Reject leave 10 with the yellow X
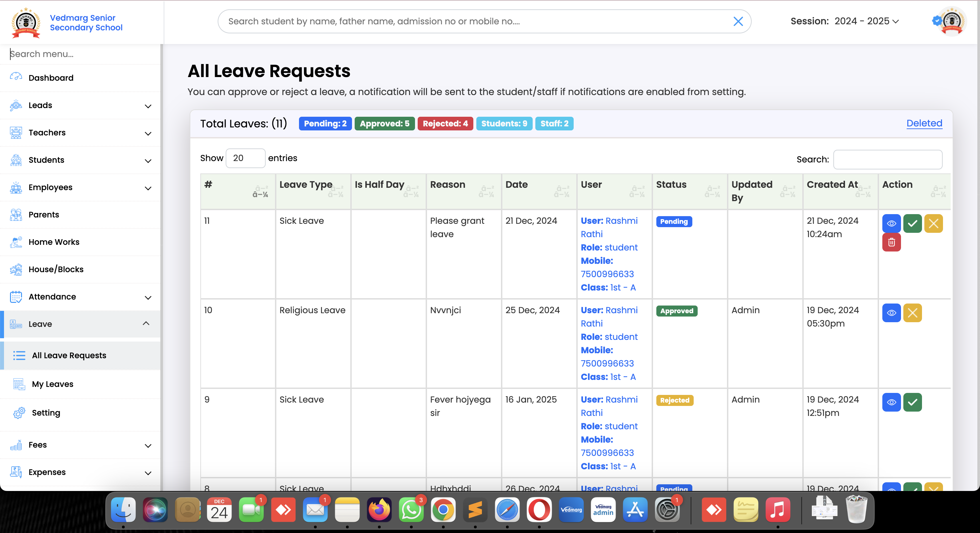This screenshot has width=980, height=533. [x=912, y=313]
